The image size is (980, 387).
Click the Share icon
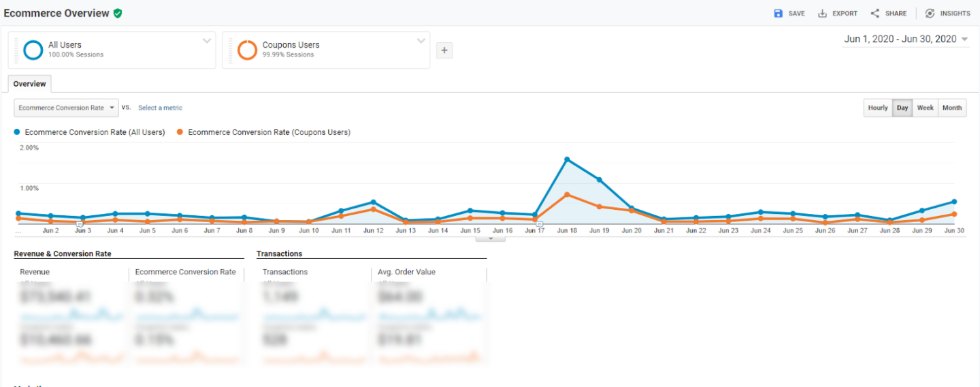875,14
